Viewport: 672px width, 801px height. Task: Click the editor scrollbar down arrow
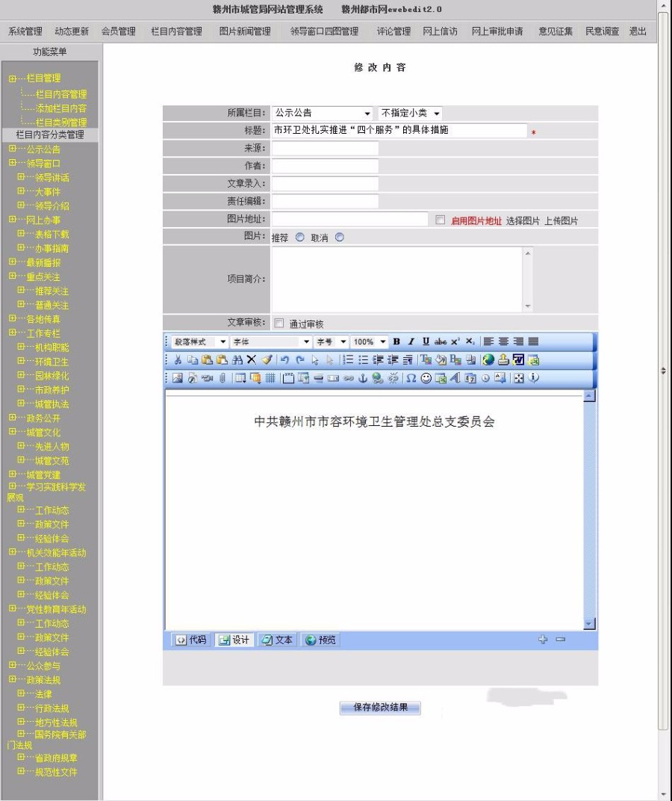click(x=589, y=624)
